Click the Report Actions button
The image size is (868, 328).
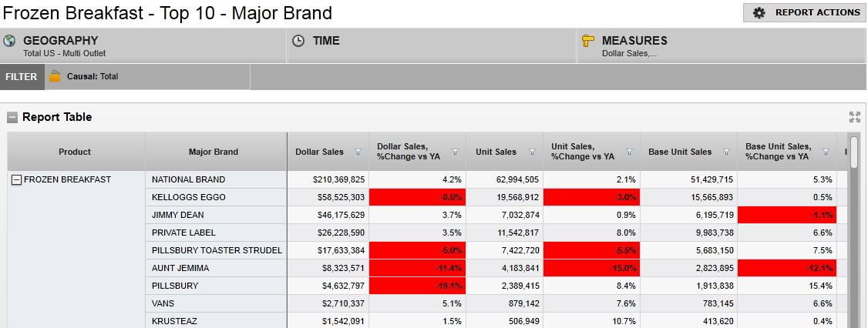click(805, 13)
